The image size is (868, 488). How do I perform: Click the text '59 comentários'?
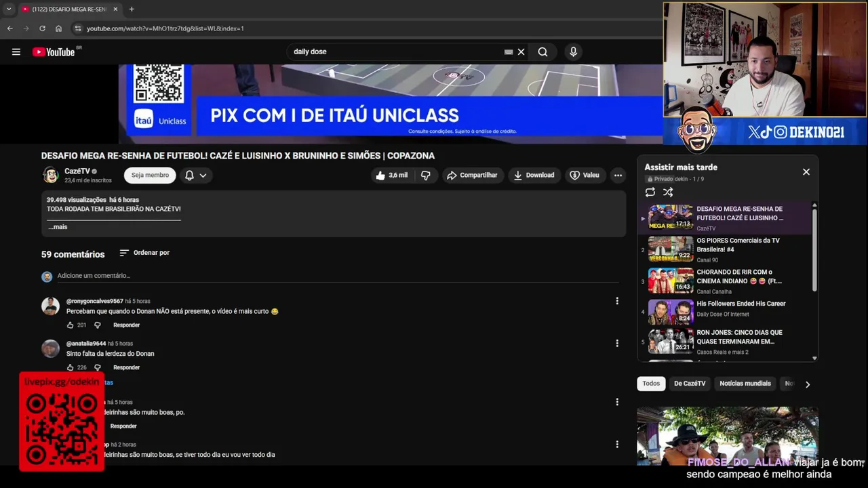click(x=73, y=254)
